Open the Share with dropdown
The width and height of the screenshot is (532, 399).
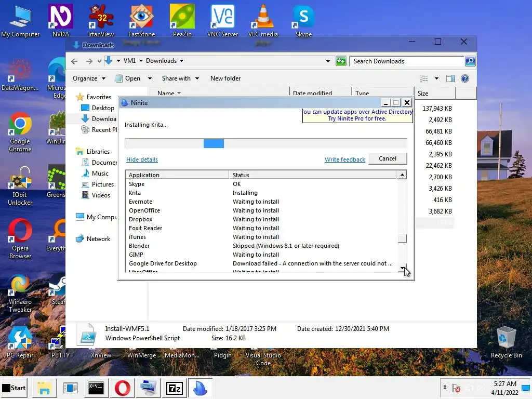(x=180, y=78)
